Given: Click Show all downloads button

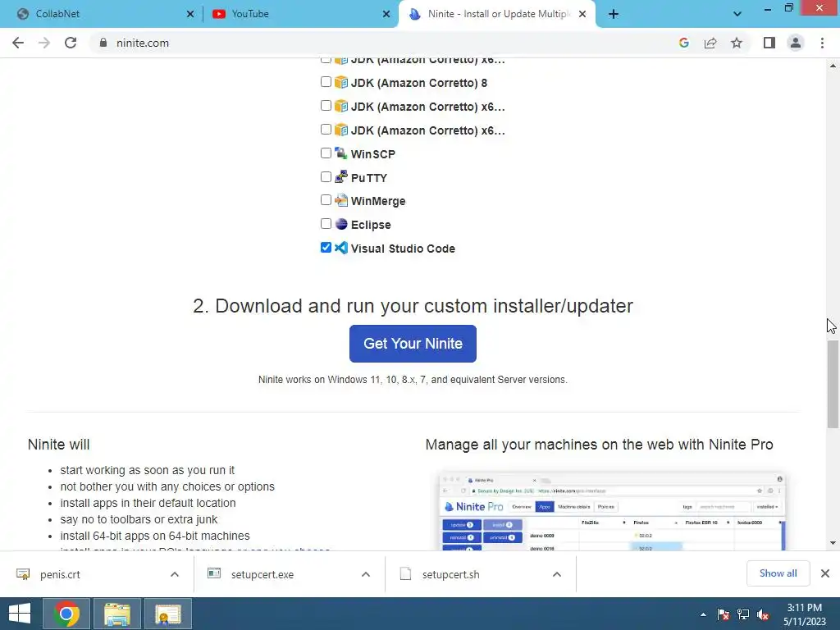Looking at the screenshot, I should click(x=778, y=573).
